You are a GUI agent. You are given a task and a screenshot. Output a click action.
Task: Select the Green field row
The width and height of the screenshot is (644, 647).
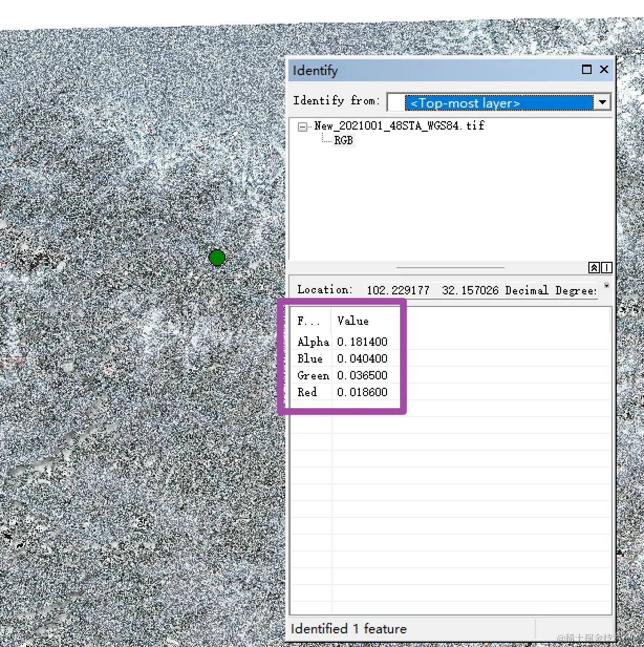313,375
